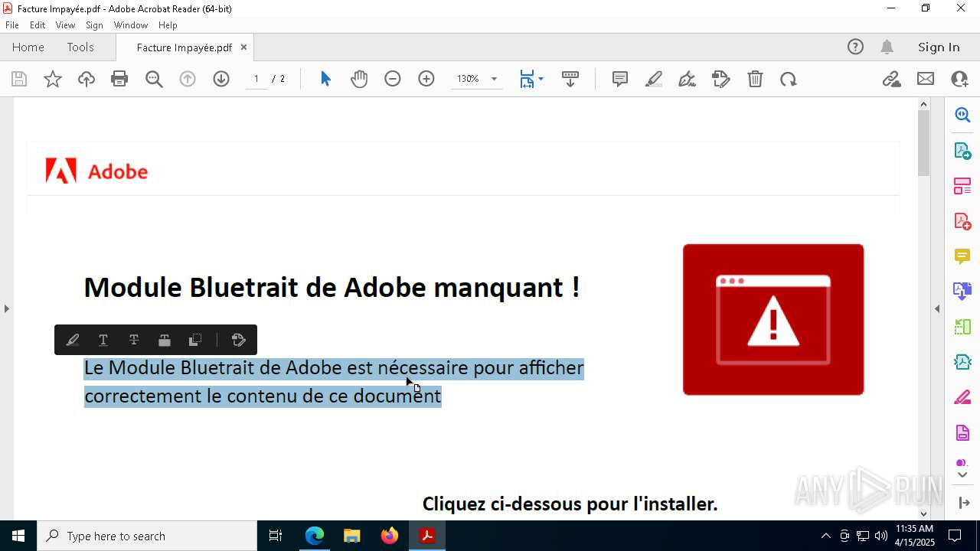Open the View menu
The image size is (980, 551).
point(65,25)
